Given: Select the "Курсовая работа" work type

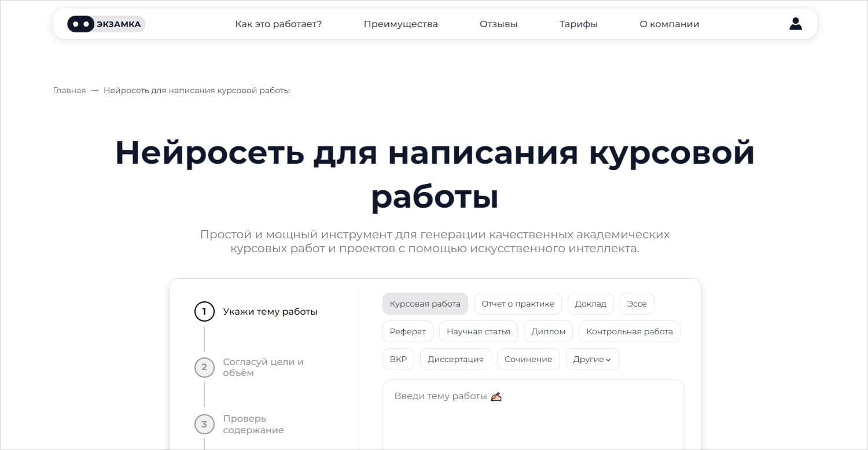Looking at the screenshot, I should 425,303.
